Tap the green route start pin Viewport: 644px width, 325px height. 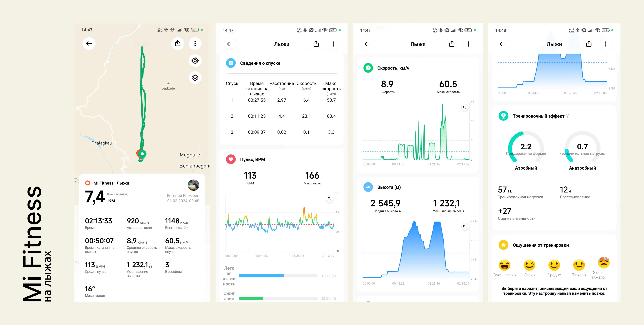tap(142, 154)
